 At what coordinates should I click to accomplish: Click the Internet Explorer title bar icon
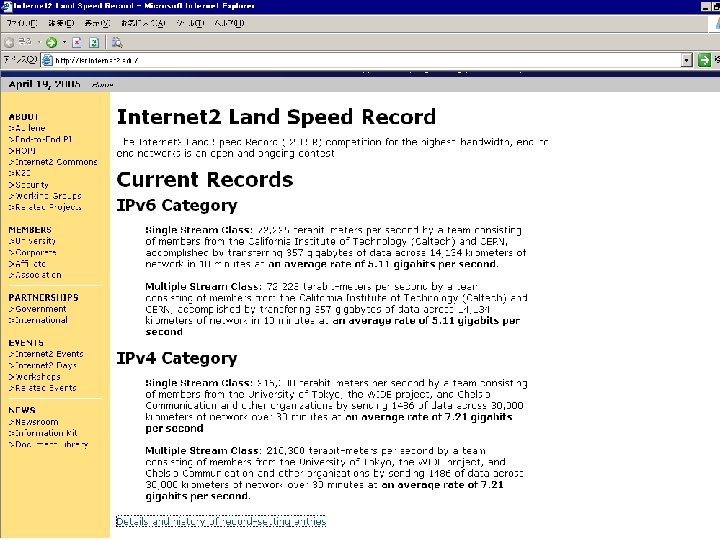(x=6, y=6)
